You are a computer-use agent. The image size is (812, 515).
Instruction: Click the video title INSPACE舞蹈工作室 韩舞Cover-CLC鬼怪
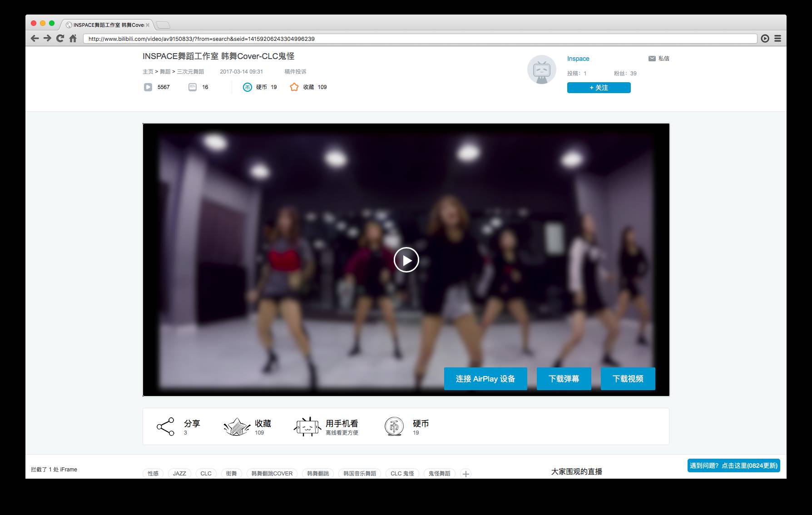click(x=218, y=56)
